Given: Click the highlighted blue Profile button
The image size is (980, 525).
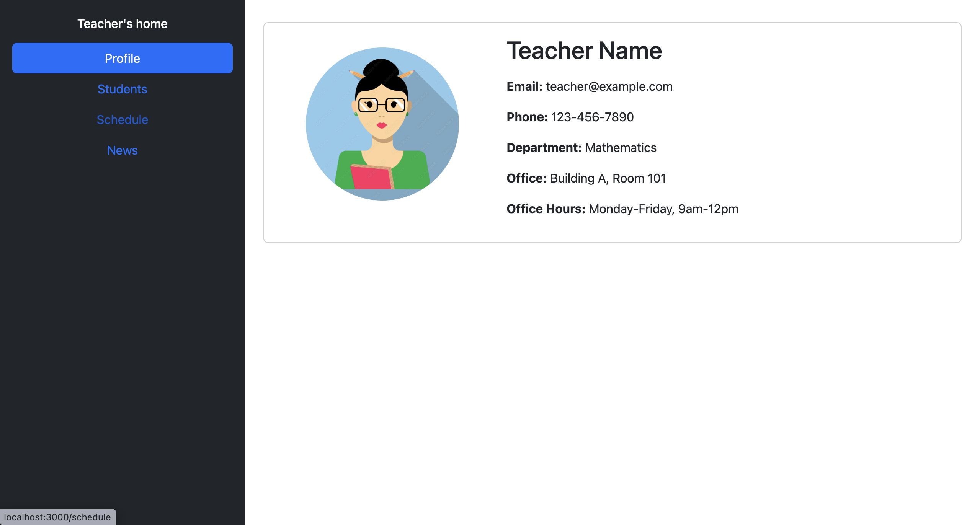Looking at the screenshot, I should [122, 58].
